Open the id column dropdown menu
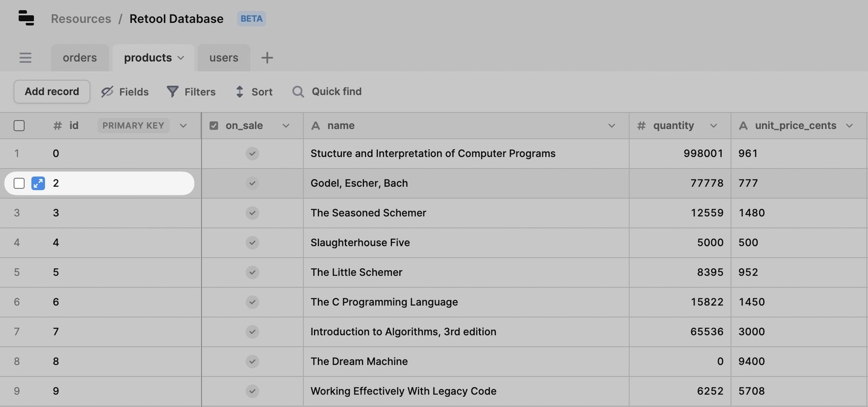The width and height of the screenshot is (868, 407). [183, 126]
